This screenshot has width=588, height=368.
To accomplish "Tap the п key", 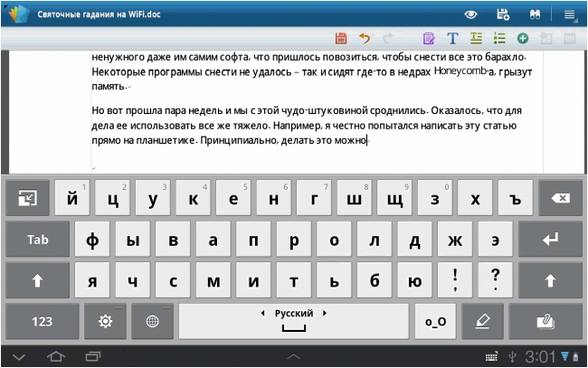I will pyautogui.click(x=253, y=239).
